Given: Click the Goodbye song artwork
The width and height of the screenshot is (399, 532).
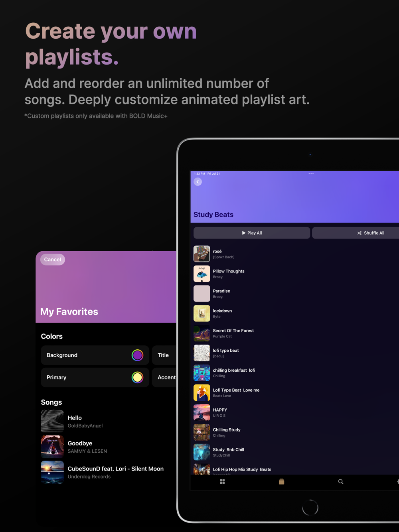Looking at the screenshot, I should tap(52, 447).
